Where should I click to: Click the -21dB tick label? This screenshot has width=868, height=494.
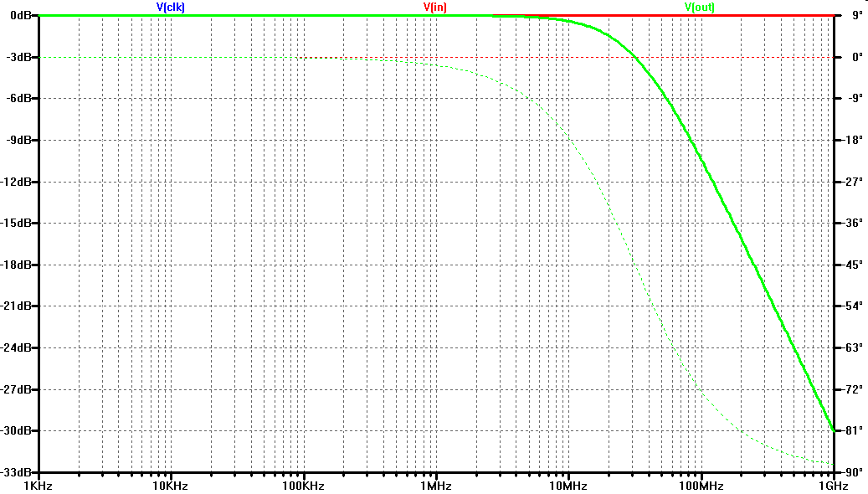click(x=17, y=306)
